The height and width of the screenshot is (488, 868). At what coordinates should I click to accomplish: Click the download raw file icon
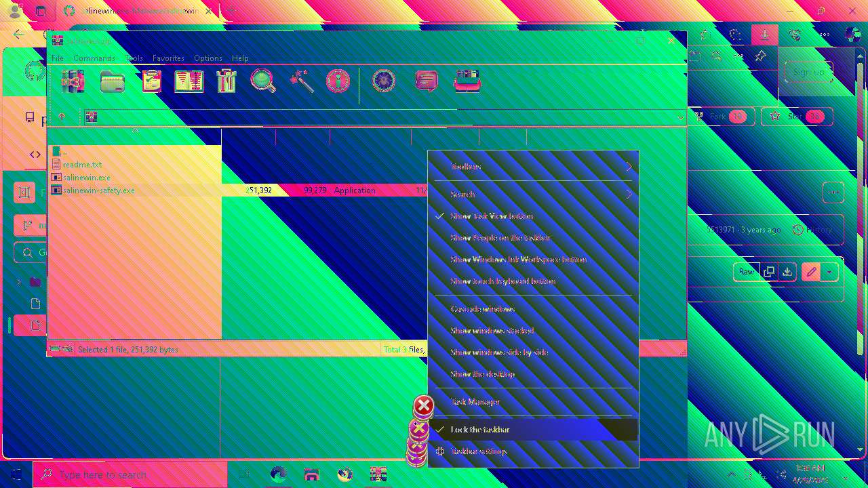[x=787, y=272]
